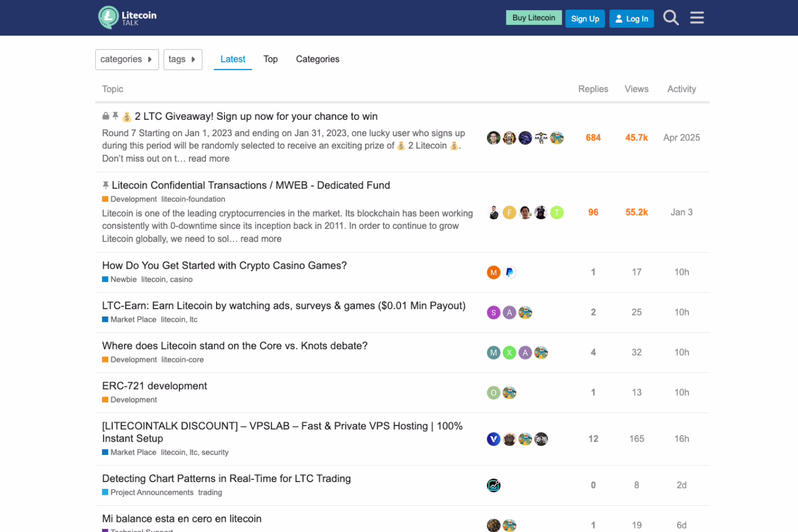Open the ERC-721 development topic

click(x=154, y=386)
